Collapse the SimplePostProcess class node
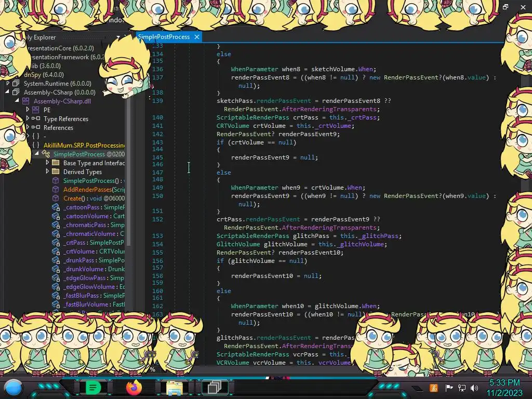The height and width of the screenshot is (399, 532). click(37, 154)
